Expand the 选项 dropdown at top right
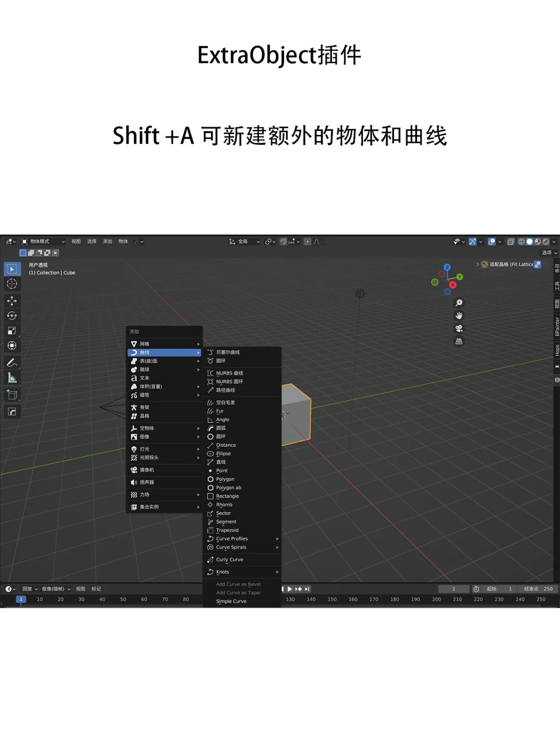560x747 pixels. pos(547,252)
